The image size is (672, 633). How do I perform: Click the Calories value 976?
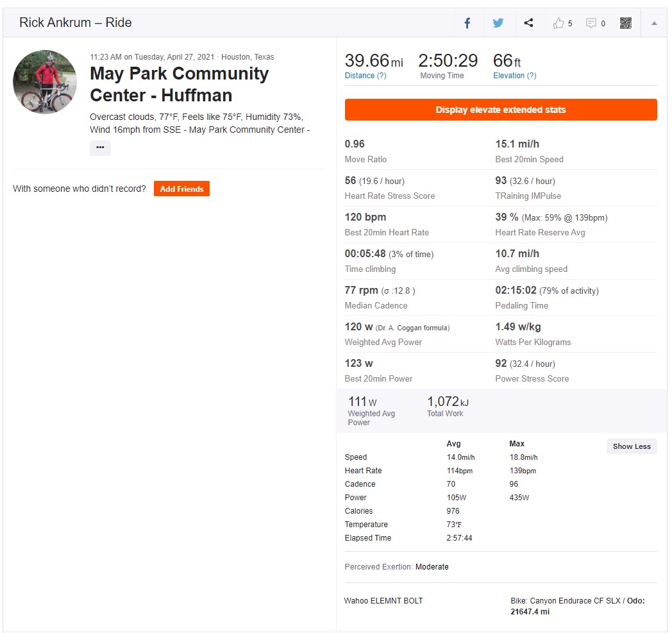[453, 511]
